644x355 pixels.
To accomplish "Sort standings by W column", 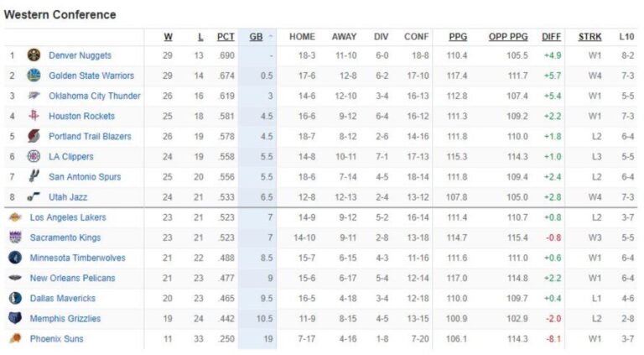I will pyautogui.click(x=168, y=37).
